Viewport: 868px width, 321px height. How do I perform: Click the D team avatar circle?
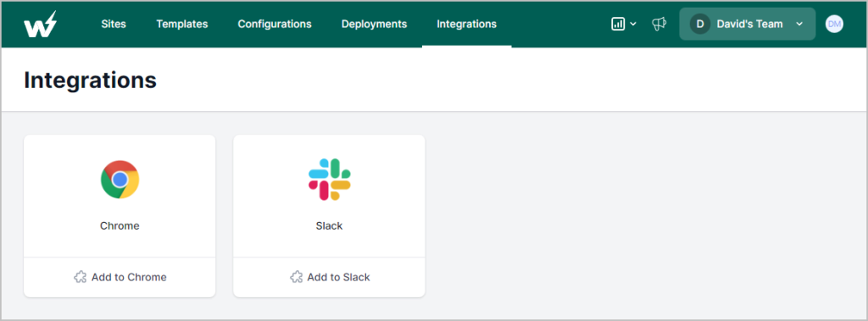(699, 24)
